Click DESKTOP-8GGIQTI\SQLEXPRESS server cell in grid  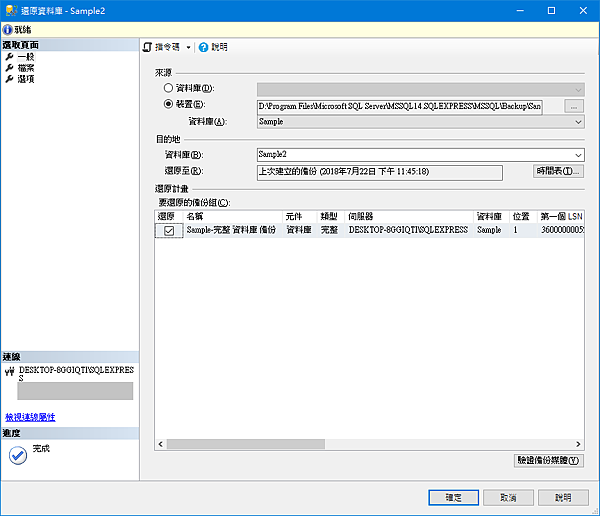pyautogui.click(x=408, y=230)
